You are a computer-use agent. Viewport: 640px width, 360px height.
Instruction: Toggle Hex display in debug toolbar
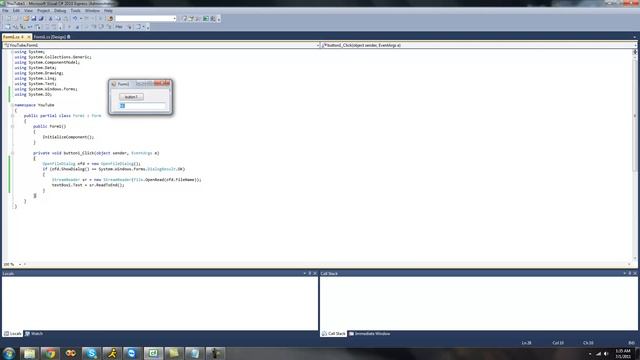[119, 27]
